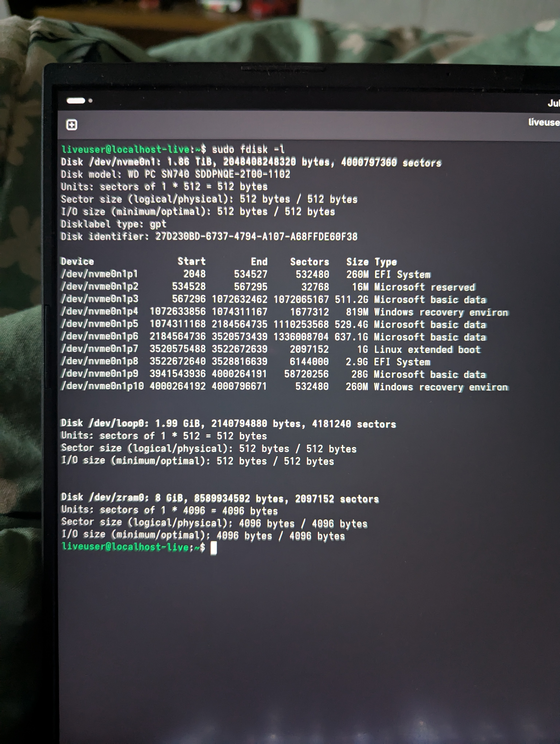560x744 pixels.
Task: Click the /dev/nvme0n1p9 device entry
Action: pos(100,373)
